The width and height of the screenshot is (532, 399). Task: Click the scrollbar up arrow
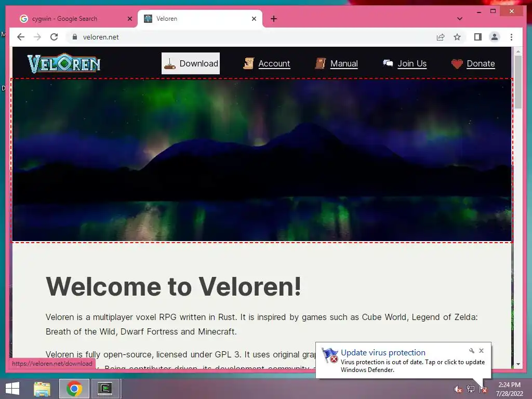click(x=518, y=51)
